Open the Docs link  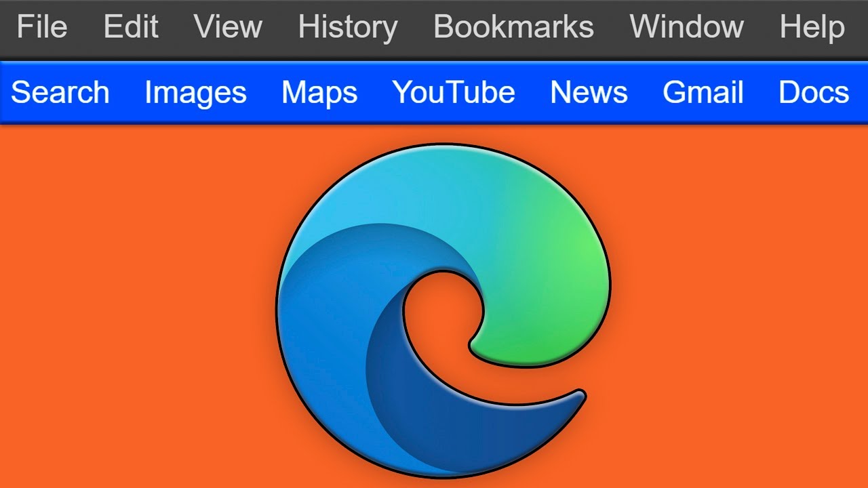tap(814, 92)
